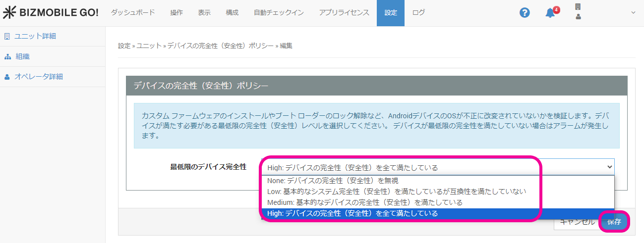Open the ログ menu item
Image resolution: width=644 pixels, height=243 pixels.
418,13
